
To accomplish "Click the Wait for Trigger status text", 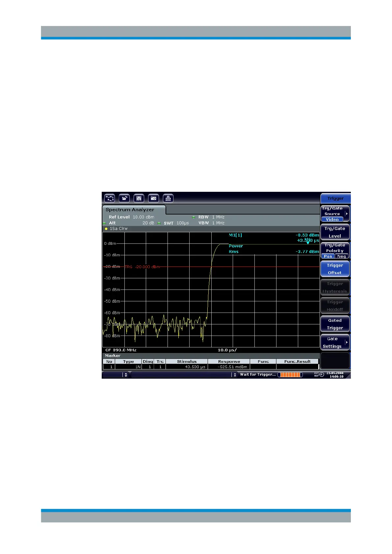I will 258,374.
